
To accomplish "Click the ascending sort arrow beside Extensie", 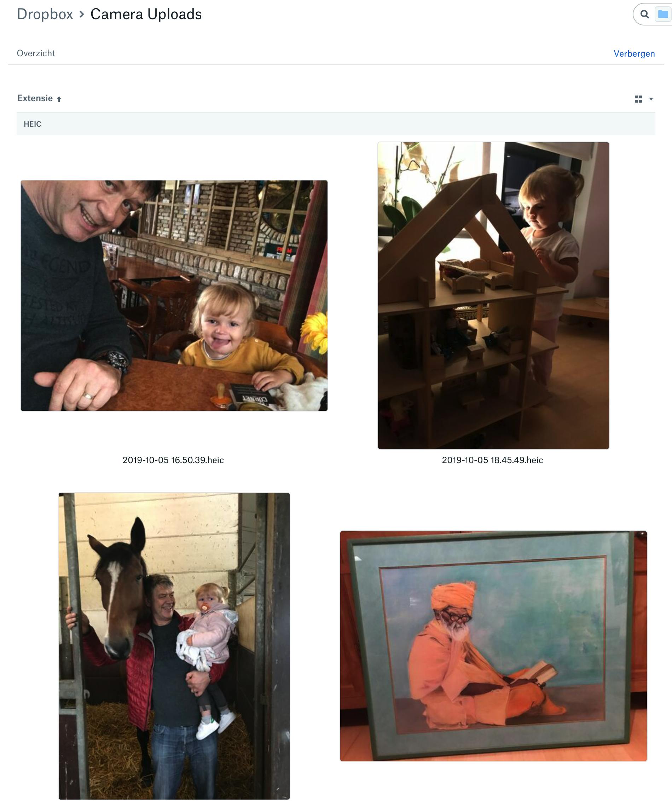I will (59, 99).
